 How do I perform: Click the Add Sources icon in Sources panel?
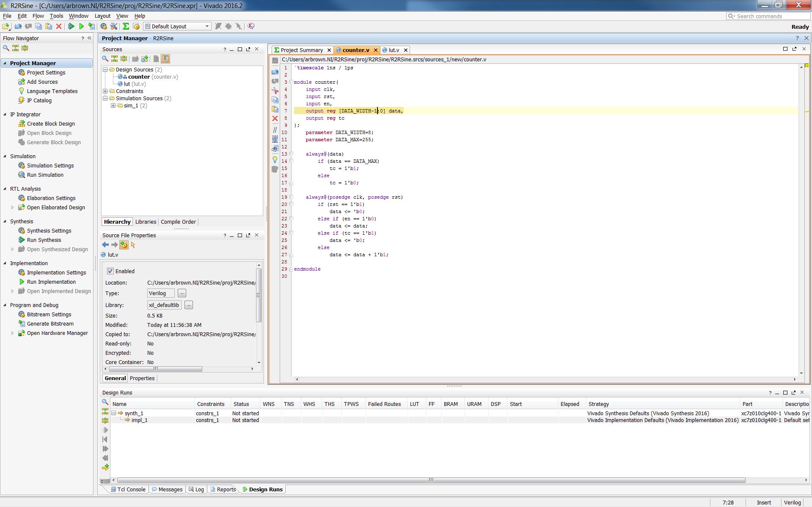click(x=145, y=59)
